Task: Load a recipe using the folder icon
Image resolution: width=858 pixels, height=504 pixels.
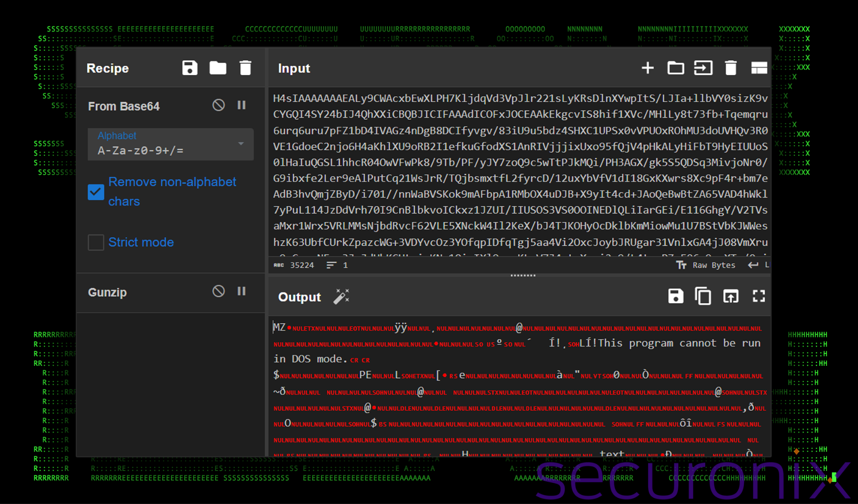Action: (218, 68)
